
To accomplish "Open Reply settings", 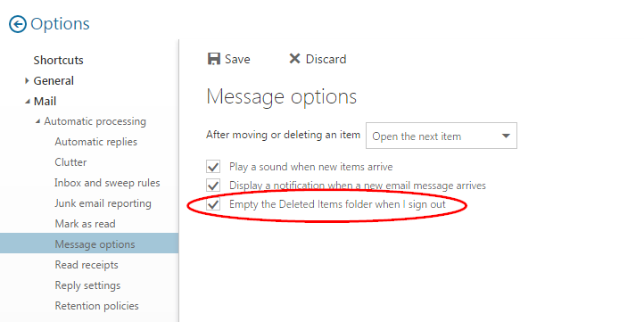I will pyautogui.click(x=87, y=285).
